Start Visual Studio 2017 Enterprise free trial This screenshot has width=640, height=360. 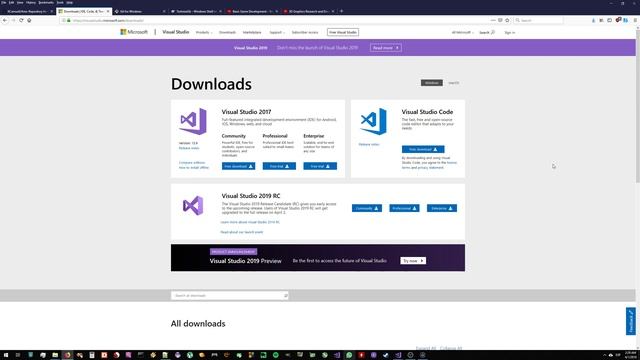[x=320, y=166]
